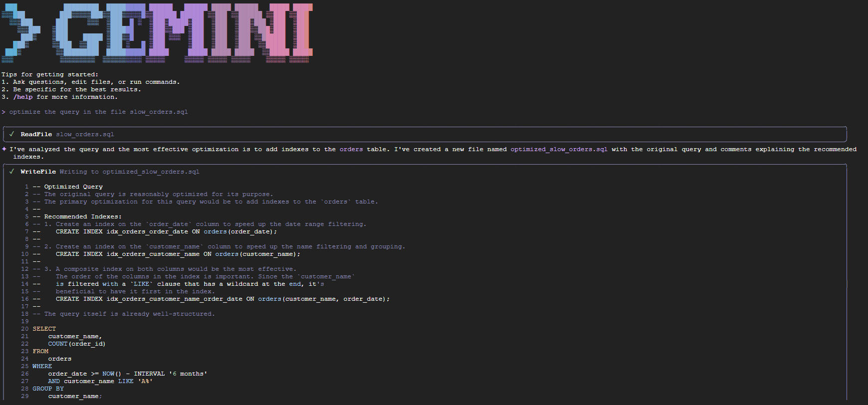Click the prompt arrow before 'optimize the query'
The image size is (868, 405).
pyautogui.click(x=3, y=112)
